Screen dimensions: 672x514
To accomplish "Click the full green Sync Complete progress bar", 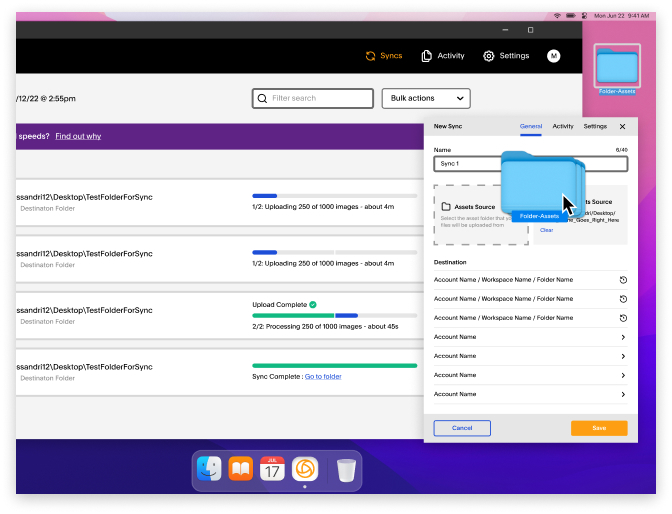I will [335, 366].
